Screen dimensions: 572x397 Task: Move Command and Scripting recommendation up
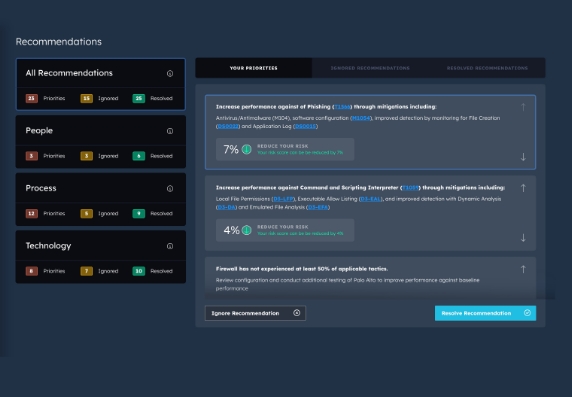(x=523, y=188)
